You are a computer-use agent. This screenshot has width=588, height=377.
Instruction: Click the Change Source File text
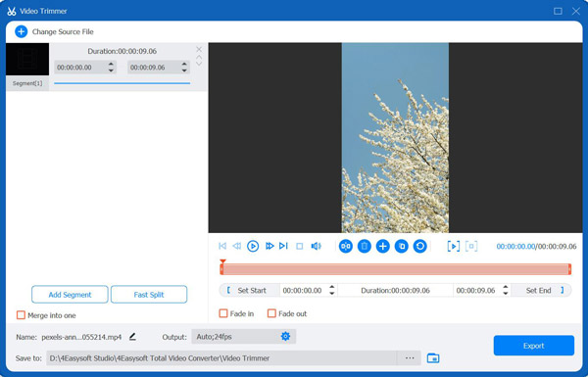click(x=63, y=32)
